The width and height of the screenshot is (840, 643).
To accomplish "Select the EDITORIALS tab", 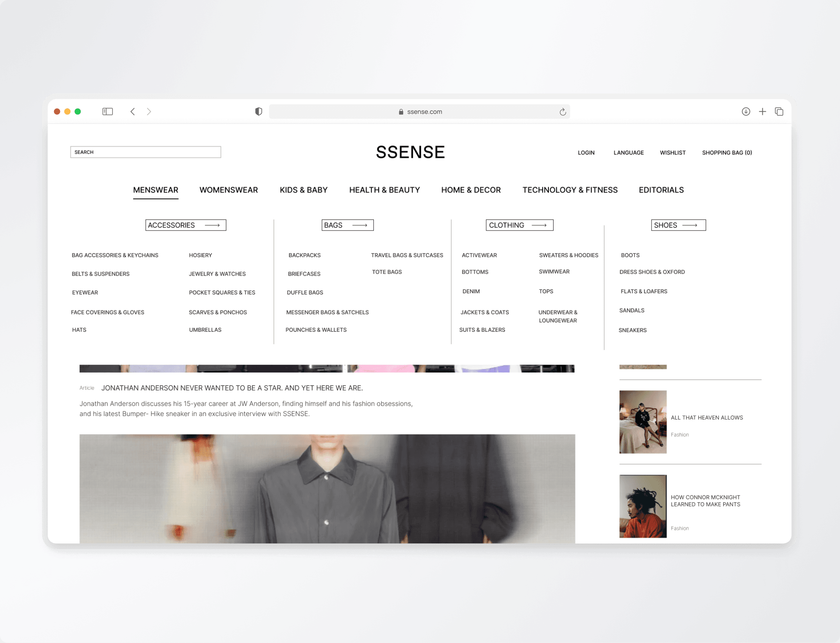I will (x=661, y=190).
